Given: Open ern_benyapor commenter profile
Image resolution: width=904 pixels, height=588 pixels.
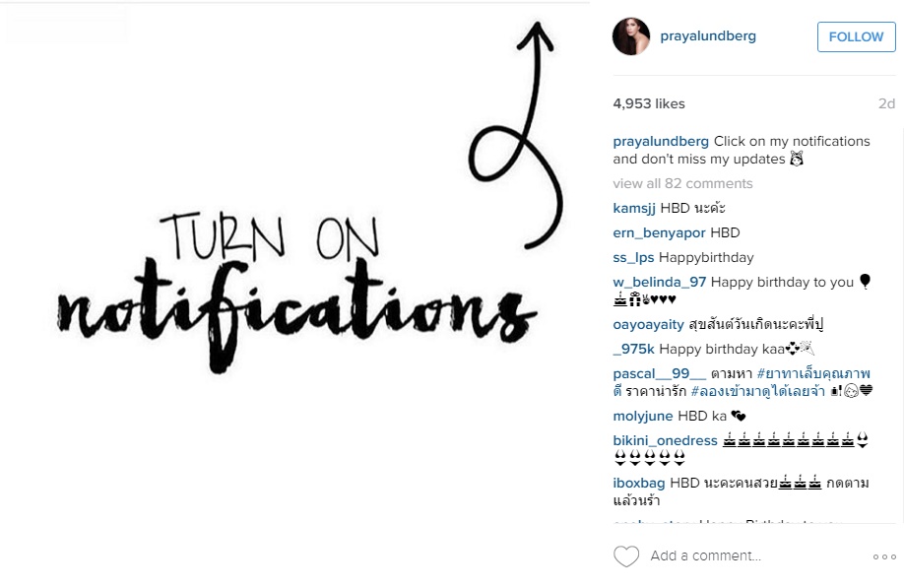Looking at the screenshot, I should [659, 232].
